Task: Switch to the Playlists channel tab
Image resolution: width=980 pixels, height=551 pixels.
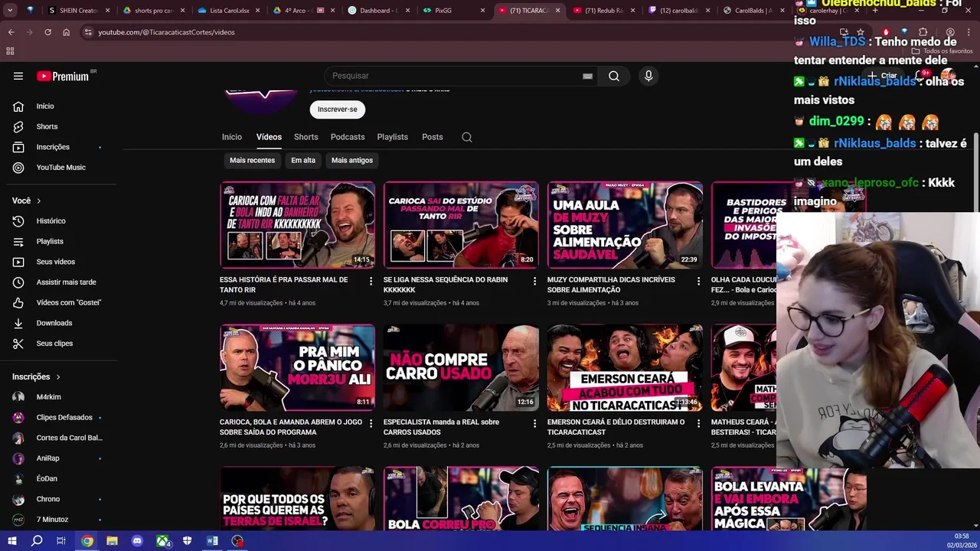Action: [393, 137]
